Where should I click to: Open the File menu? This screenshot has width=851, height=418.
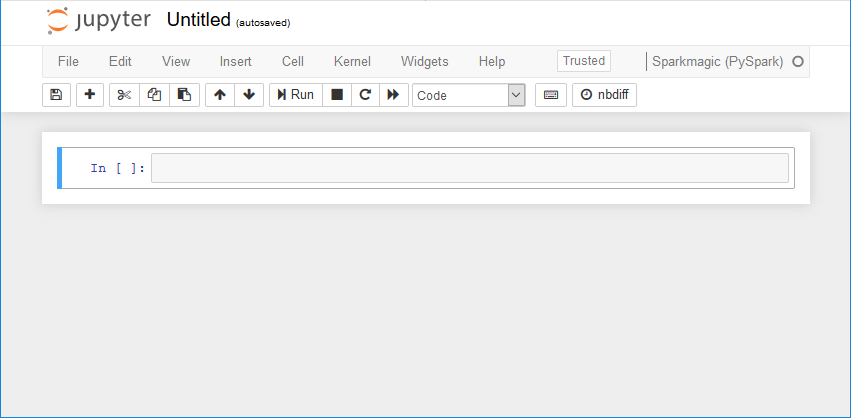68,61
